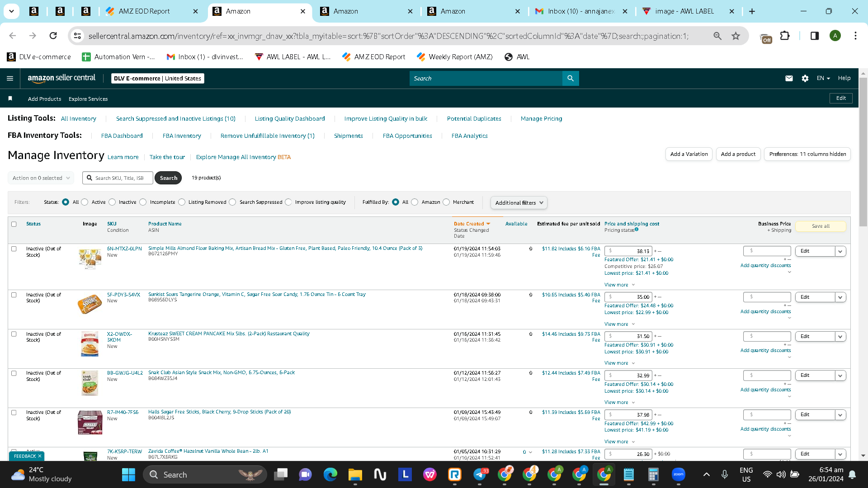
Task: Open Edit dropdown arrow for Sunkist Sours row
Action: [x=840, y=297]
